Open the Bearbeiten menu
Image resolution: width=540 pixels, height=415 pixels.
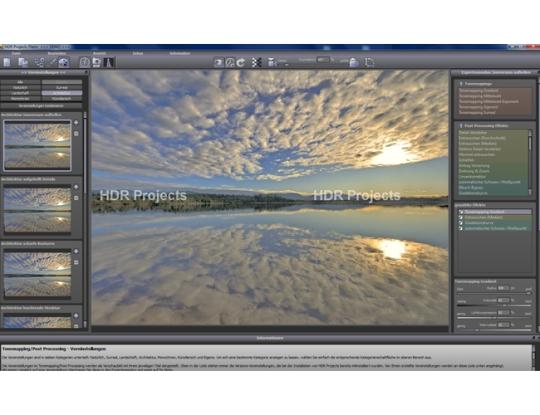point(57,53)
